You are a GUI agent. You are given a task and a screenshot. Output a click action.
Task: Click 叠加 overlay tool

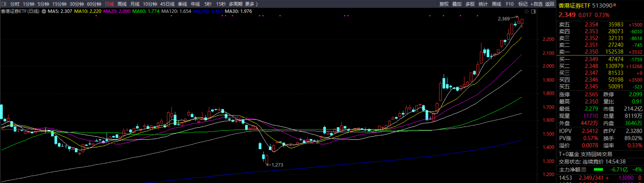coord(457,4)
